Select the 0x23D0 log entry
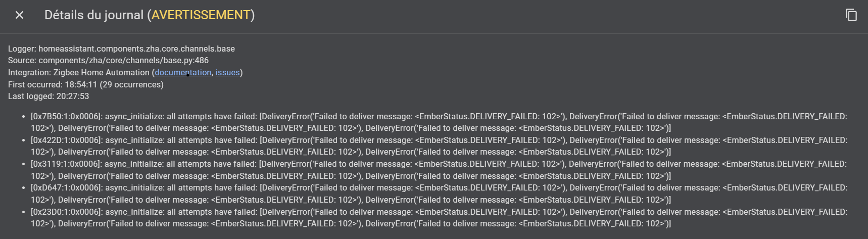 [439, 218]
